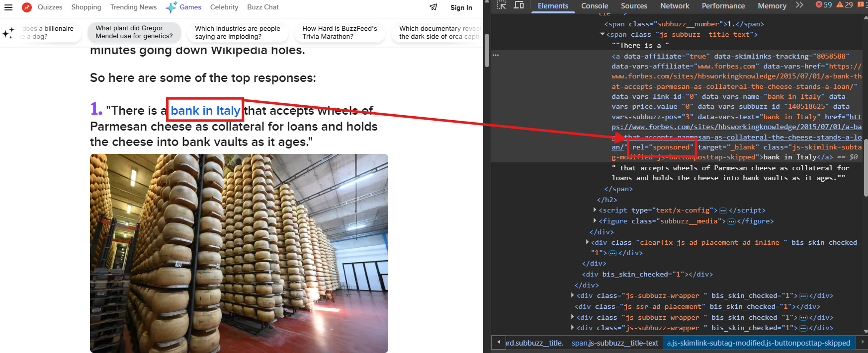
Task: Toggle the DevTools device toolbar icon
Action: point(519,5)
